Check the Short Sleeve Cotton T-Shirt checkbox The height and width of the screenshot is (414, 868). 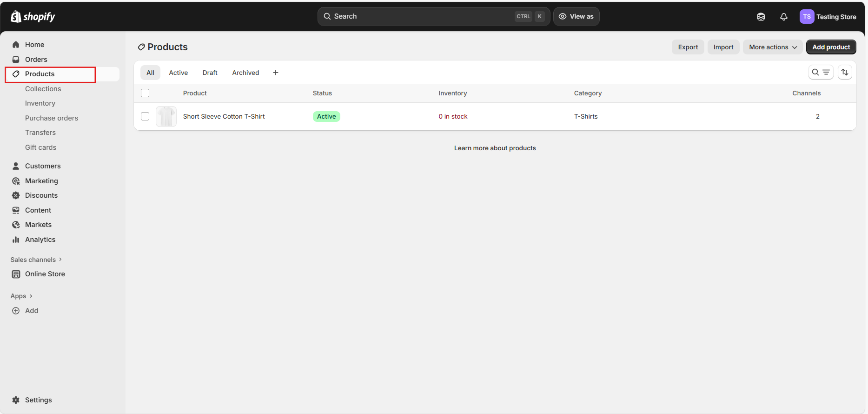[x=145, y=116]
